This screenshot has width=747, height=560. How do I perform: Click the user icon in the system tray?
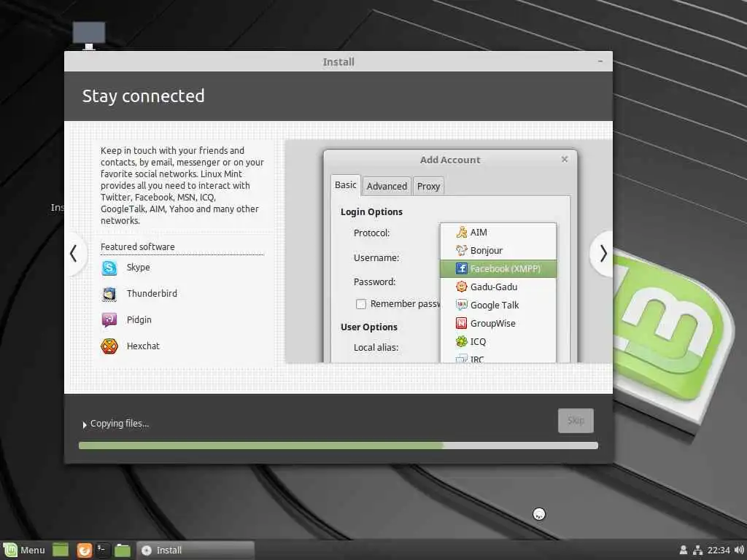(683, 550)
